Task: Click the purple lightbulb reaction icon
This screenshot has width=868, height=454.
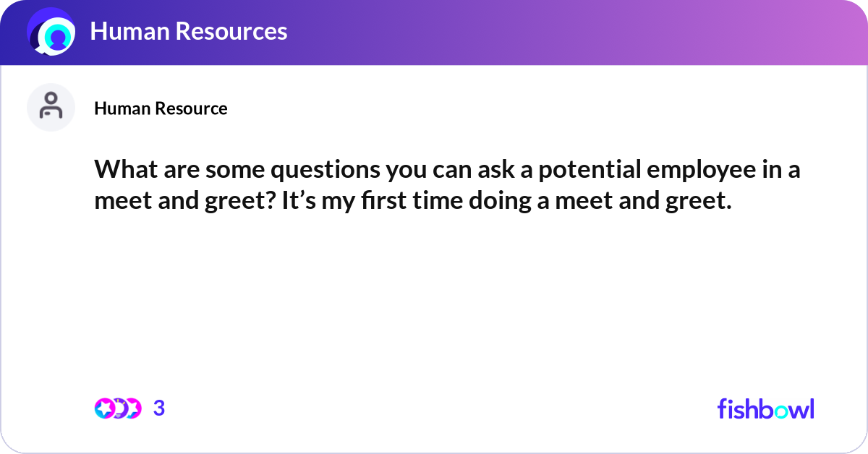Action: pyautogui.click(x=119, y=408)
